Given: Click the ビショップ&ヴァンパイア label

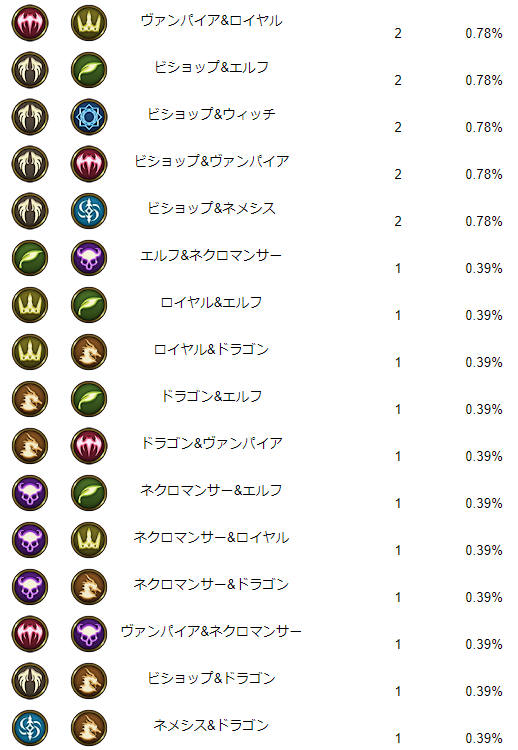Looking at the screenshot, I should coord(211,161).
